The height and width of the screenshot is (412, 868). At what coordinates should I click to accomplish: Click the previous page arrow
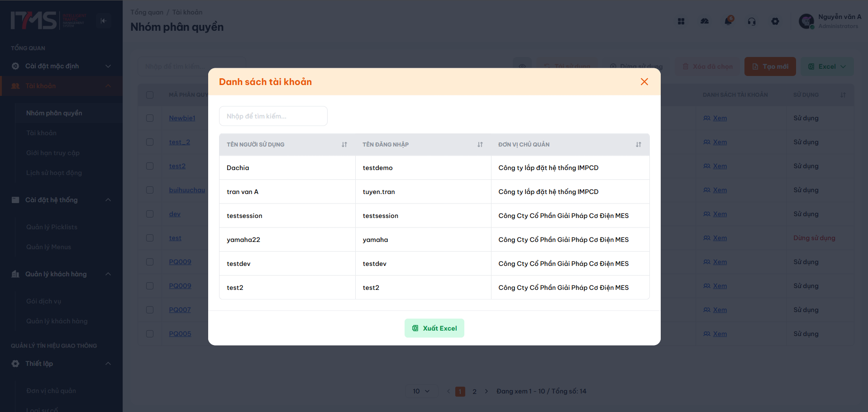[448, 391]
